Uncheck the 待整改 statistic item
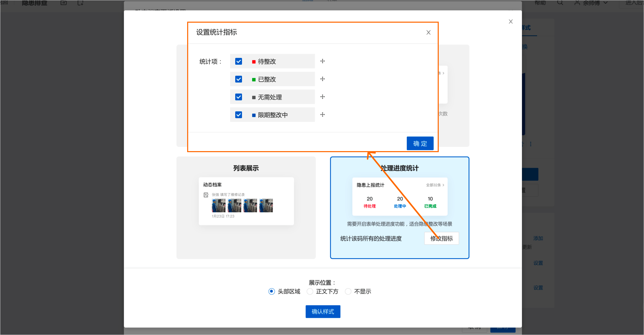Viewport: 644px width, 335px height. (x=238, y=61)
